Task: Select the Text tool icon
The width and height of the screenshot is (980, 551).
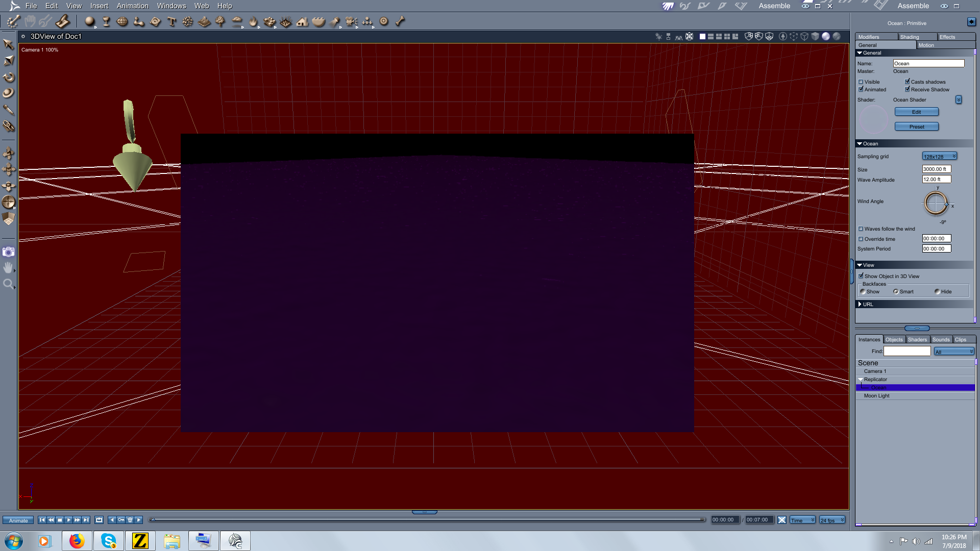Action: pyautogui.click(x=171, y=21)
